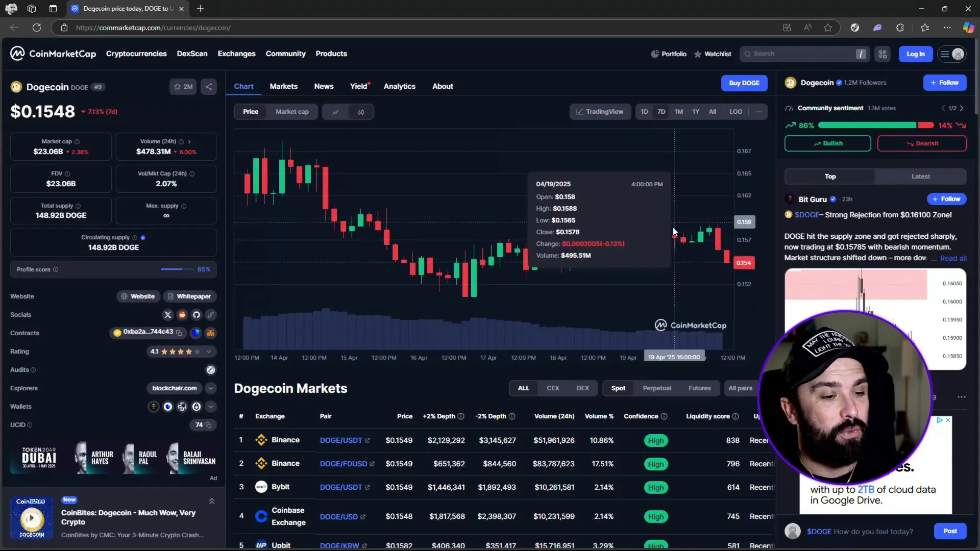Click Liquidity score info icon

(x=736, y=416)
